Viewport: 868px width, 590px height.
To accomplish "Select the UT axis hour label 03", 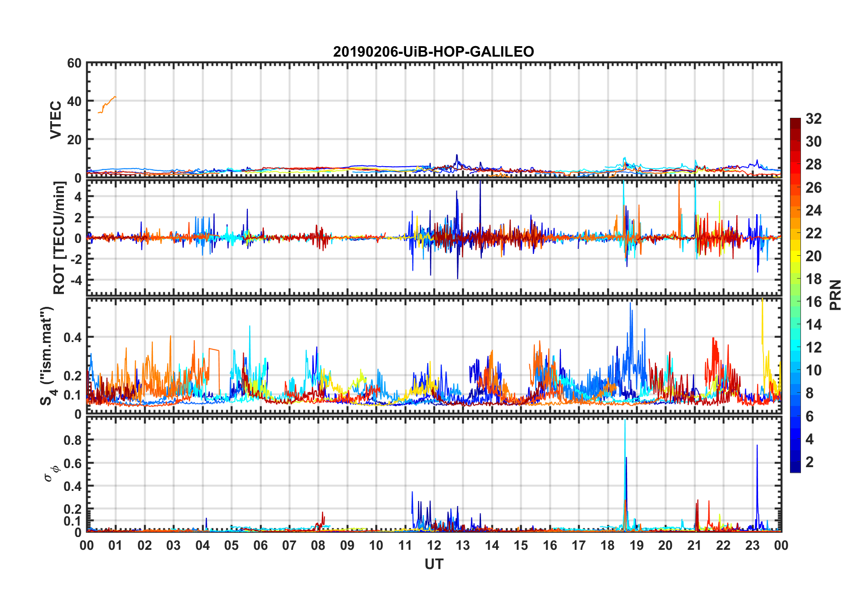I will [x=173, y=545].
